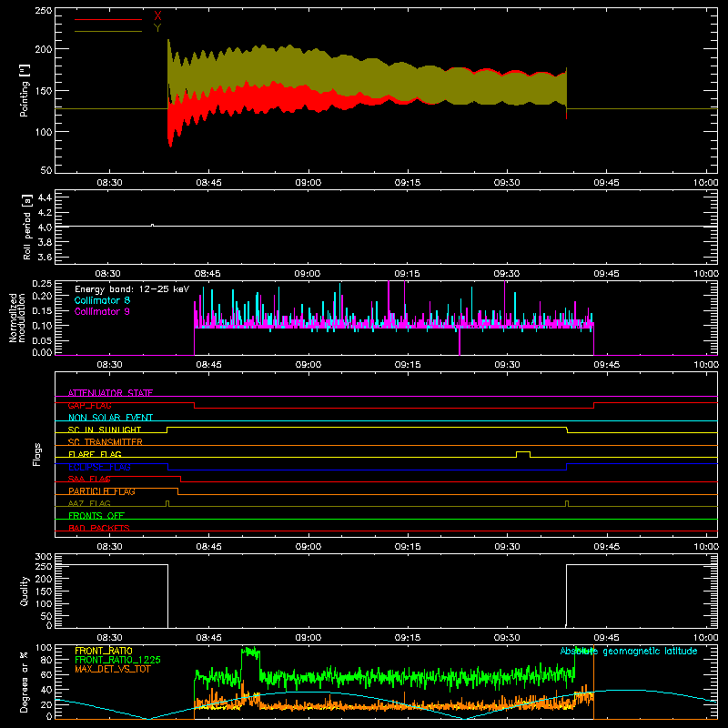Screen dimensions: 728x728
Task: Click the "Normalized modulation" axis title
Action: [17, 318]
